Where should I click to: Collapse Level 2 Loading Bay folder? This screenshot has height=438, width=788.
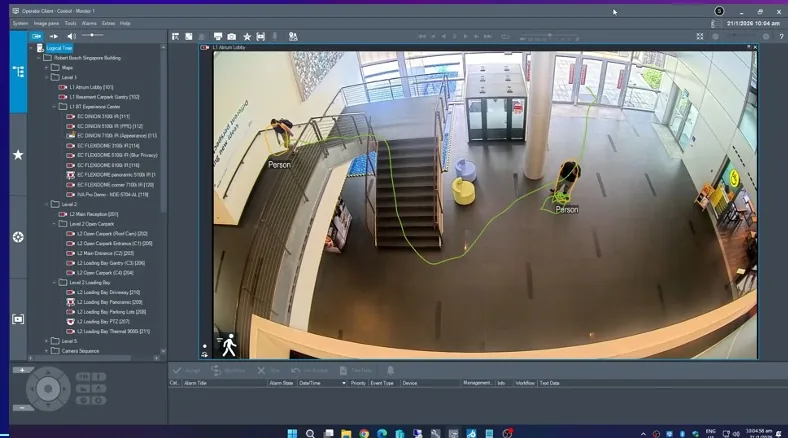(x=54, y=283)
